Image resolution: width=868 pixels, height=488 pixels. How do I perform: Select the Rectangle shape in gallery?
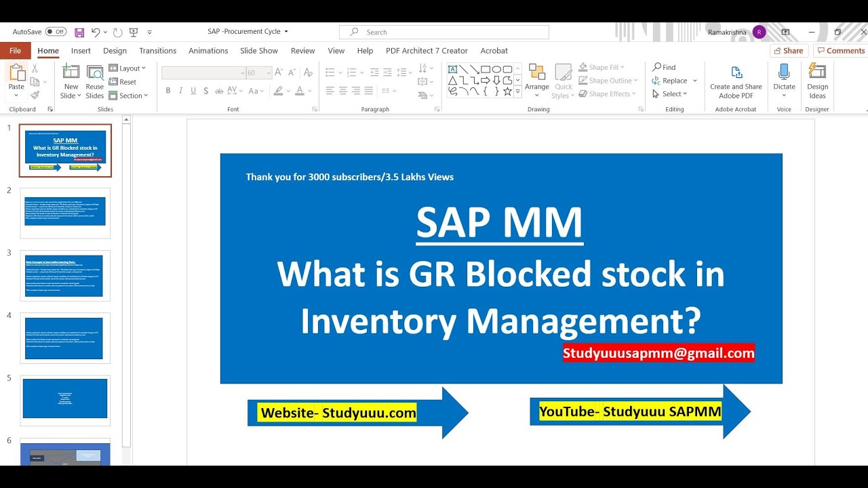tap(486, 69)
